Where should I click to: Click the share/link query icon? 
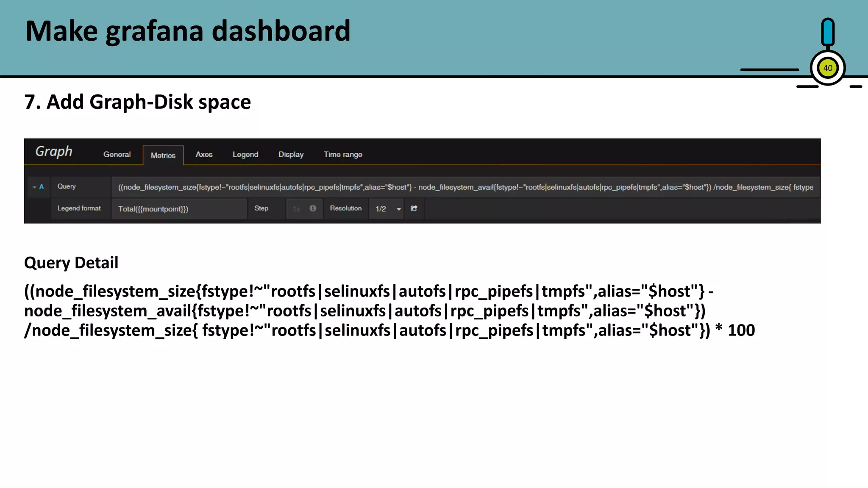click(x=414, y=208)
